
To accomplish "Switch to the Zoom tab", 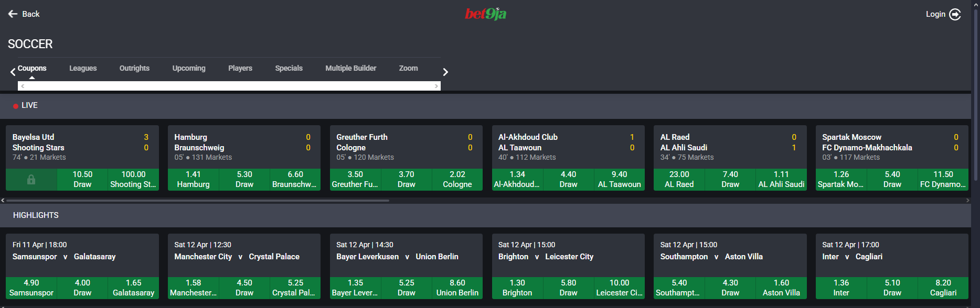I will click(409, 68).
